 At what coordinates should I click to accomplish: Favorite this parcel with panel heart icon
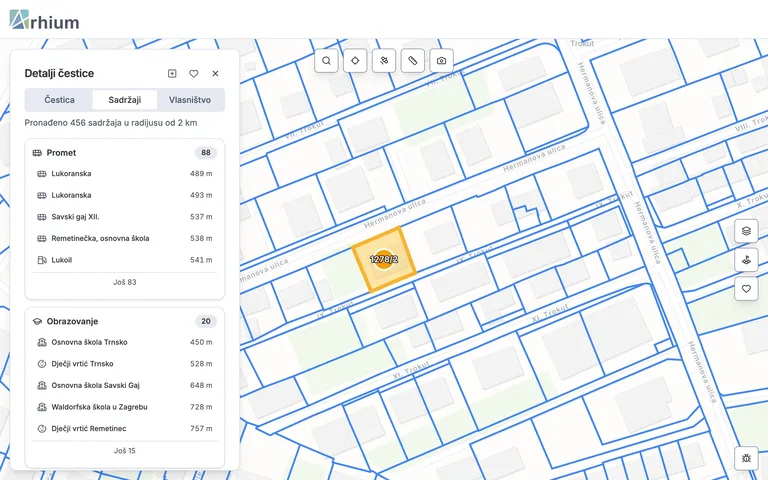coord(193,73)
